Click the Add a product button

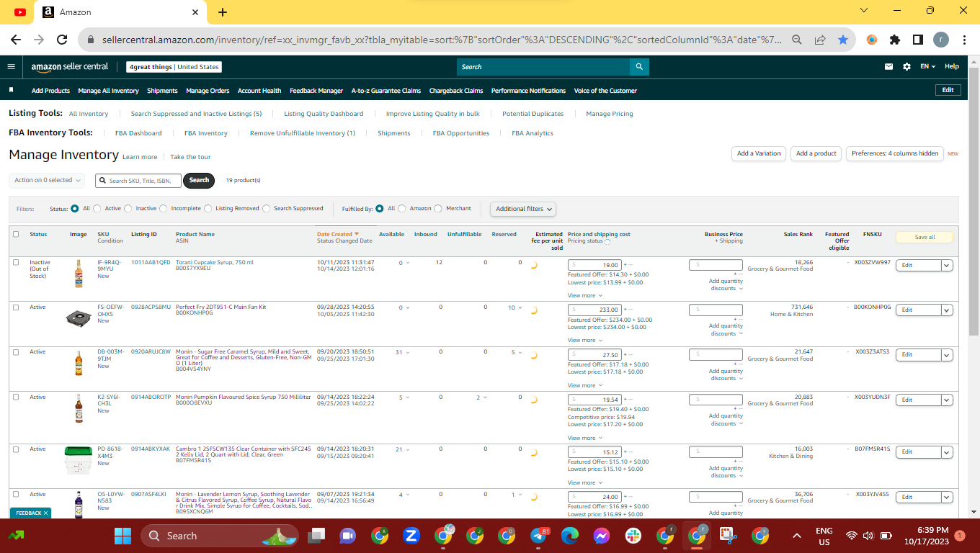pos(816,153)
